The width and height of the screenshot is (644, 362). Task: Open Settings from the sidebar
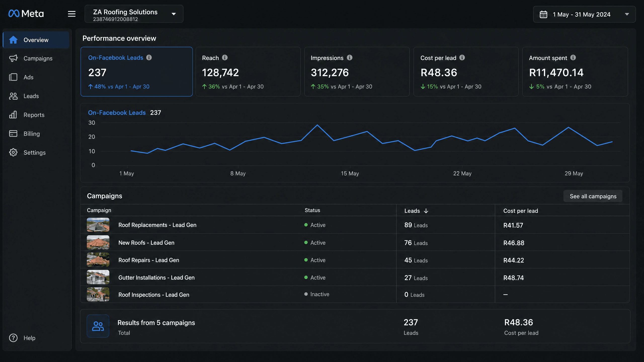point(36,152)
